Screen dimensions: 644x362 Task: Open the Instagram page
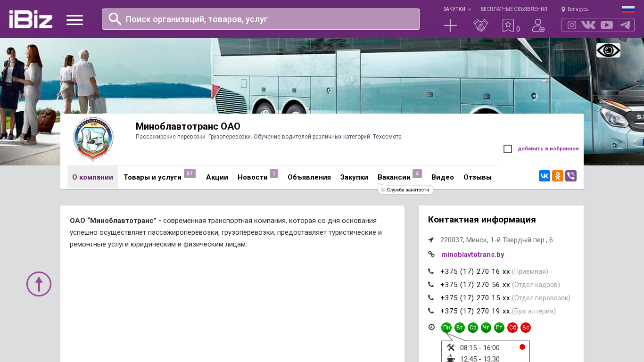coord(572,25)
